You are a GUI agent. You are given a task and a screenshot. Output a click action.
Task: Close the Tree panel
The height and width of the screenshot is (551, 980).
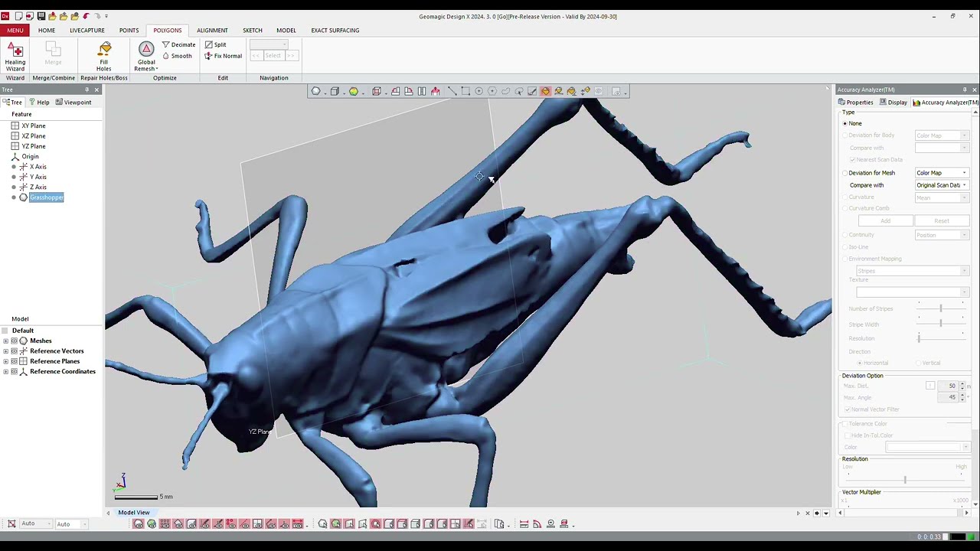(x=96, y=90)
